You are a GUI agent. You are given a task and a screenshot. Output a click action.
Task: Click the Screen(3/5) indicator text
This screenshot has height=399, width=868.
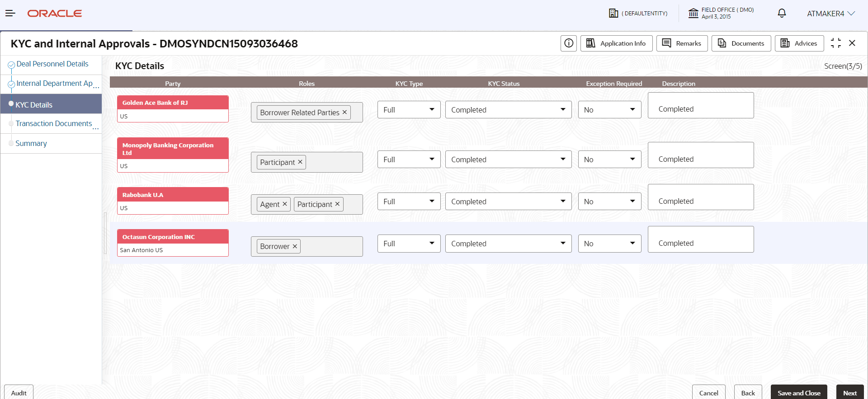point(843,66)
